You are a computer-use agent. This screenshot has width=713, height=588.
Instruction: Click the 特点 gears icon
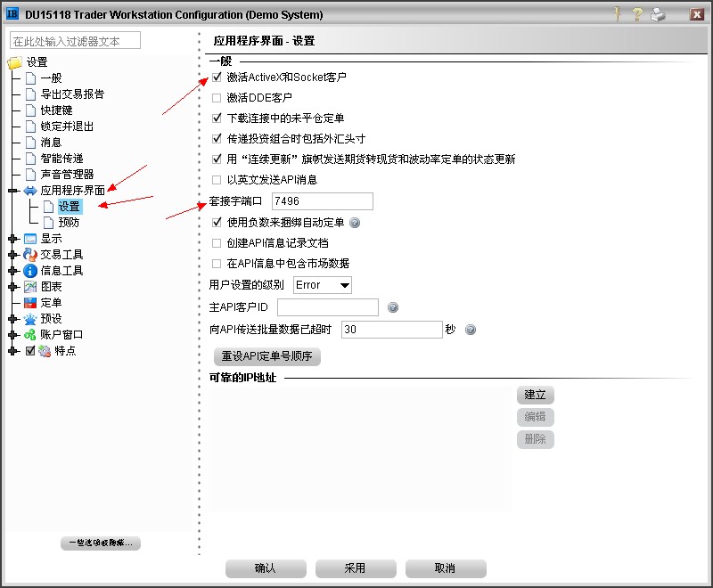[x=44, y=351]
